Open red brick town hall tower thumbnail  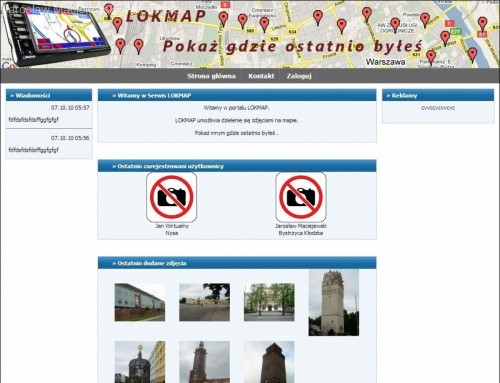click(204, 362)
